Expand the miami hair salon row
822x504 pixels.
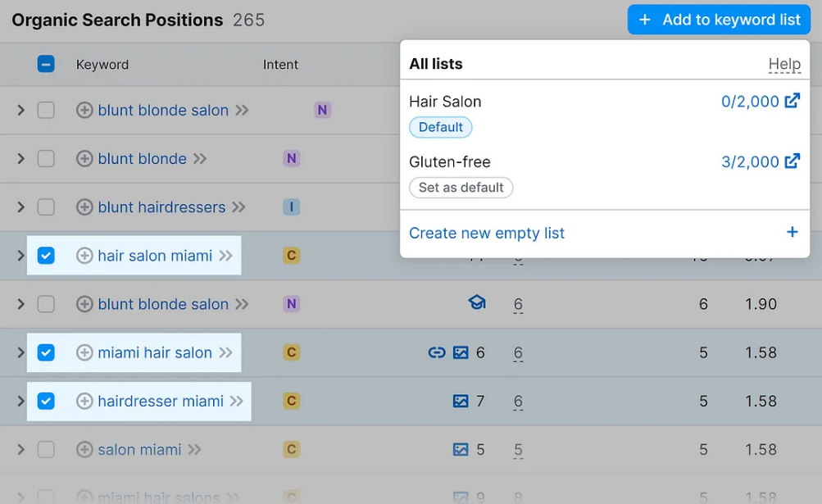[x=20, y=352]
